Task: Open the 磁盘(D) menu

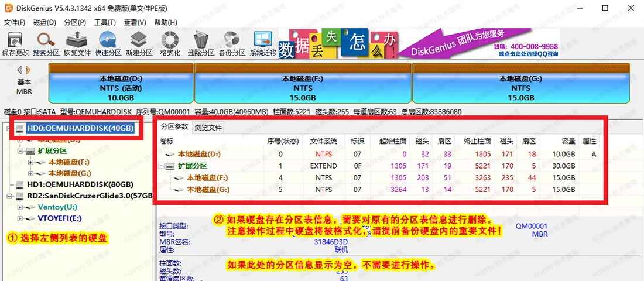Action: [x=44, y=22]
